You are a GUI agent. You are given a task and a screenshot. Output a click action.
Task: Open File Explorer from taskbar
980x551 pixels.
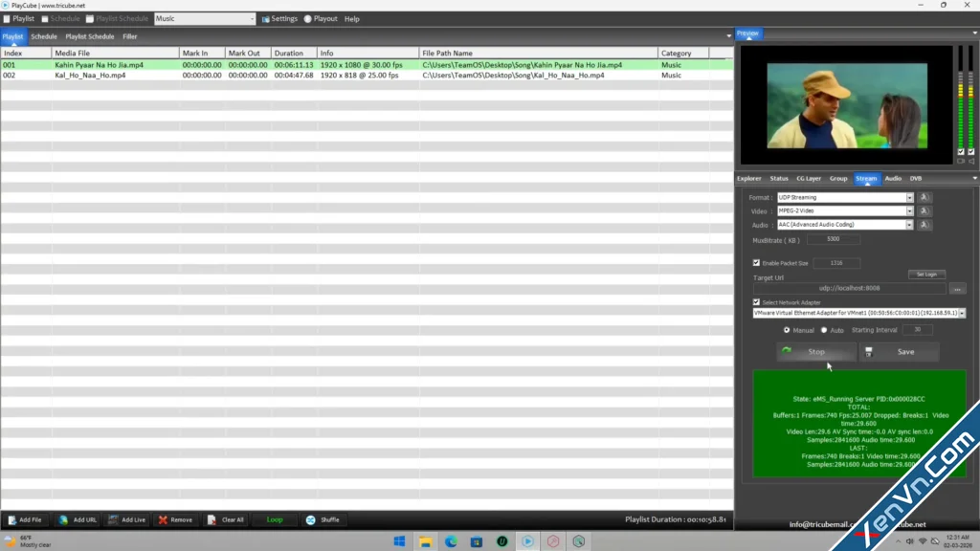tap(425, 541)
